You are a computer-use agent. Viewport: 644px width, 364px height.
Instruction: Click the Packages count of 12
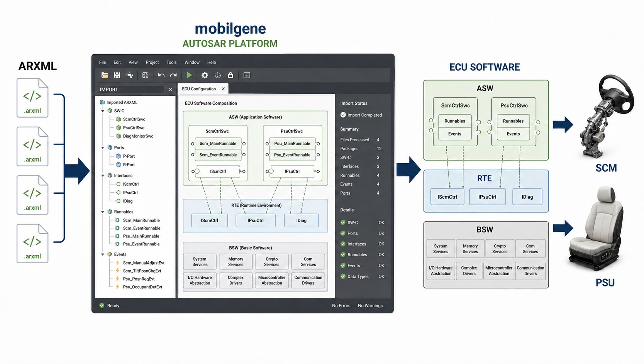(x=379, y=149)
